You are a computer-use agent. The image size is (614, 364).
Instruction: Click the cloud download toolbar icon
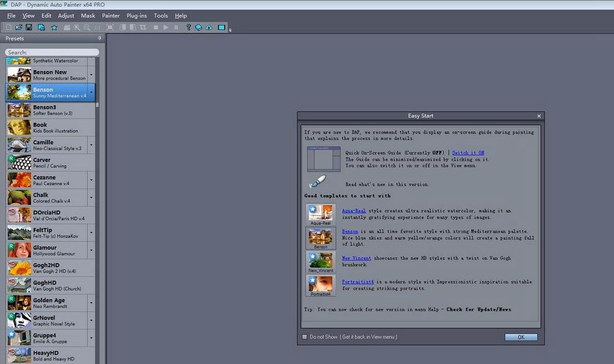pyautogui.click(x=209, y=27)
